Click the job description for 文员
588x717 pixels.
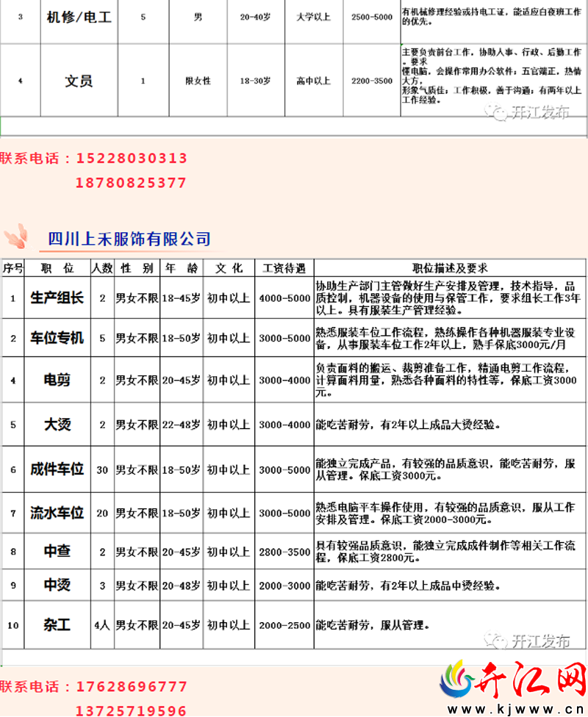(x=492, y=76)
